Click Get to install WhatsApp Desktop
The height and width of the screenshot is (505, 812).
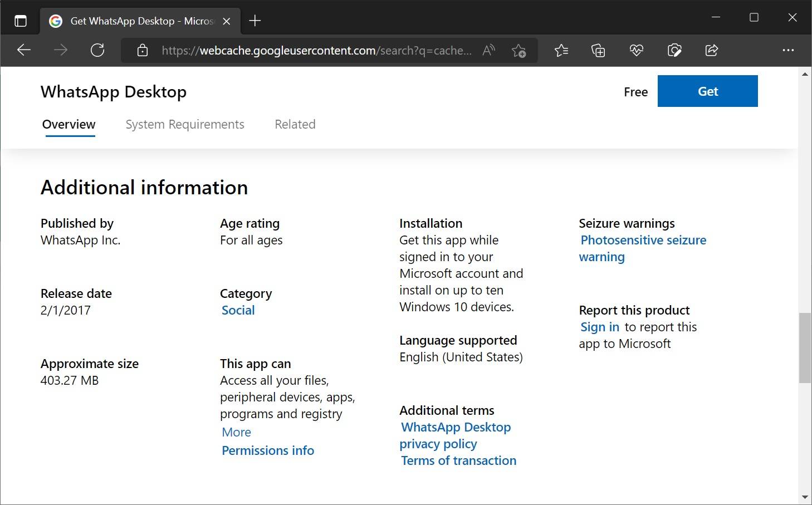(x=707, y=91)
